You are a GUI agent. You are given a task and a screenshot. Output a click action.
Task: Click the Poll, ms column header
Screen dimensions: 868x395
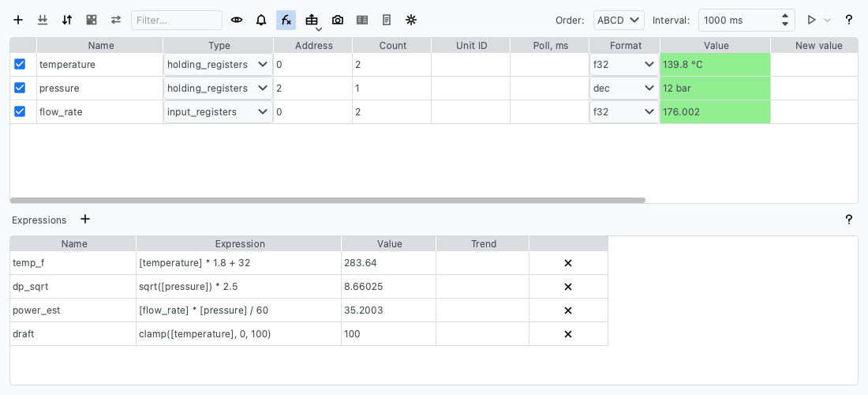pyautogui.click(x=550, y=46)
